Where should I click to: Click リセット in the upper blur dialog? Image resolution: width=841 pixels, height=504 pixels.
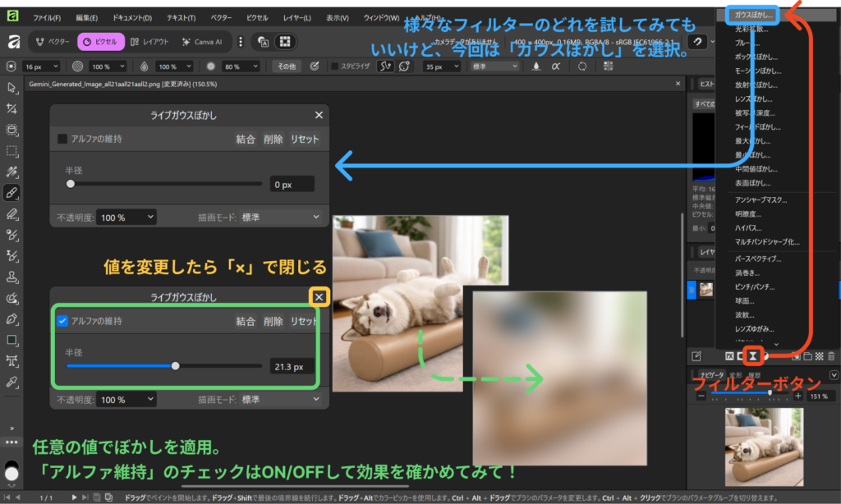tap(304, 139)
